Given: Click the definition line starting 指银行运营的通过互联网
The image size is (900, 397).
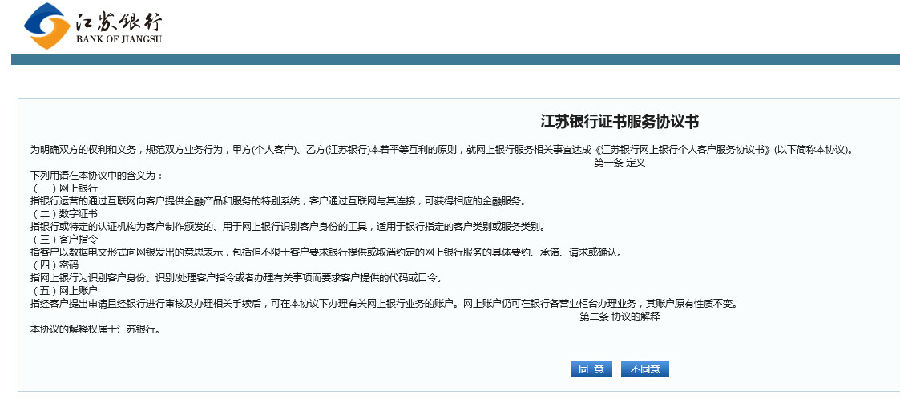Looking at the screenshot, I should click(x=278, y=201).
